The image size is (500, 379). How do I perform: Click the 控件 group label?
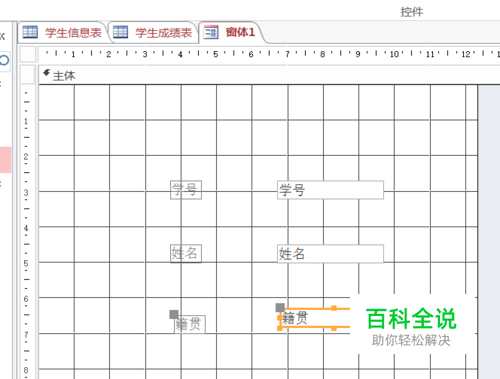click(x=412, y=12)
